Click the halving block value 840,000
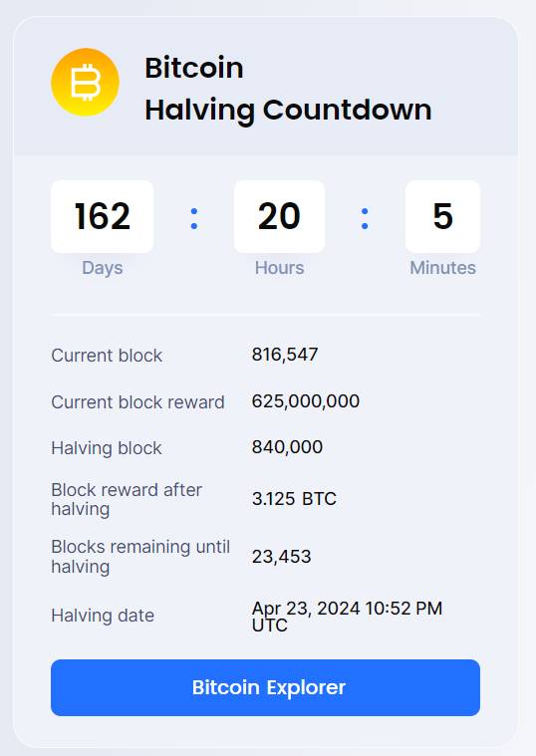536x756 pixels. [x=287, y=447]
